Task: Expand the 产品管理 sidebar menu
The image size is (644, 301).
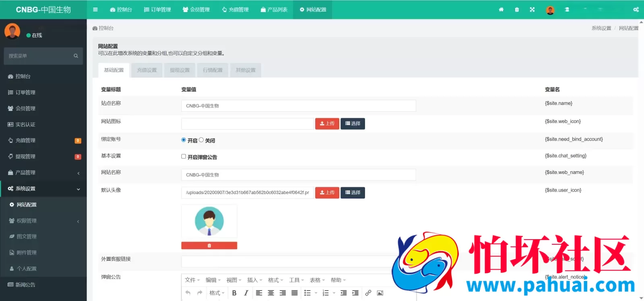Action: click(43, 172)
